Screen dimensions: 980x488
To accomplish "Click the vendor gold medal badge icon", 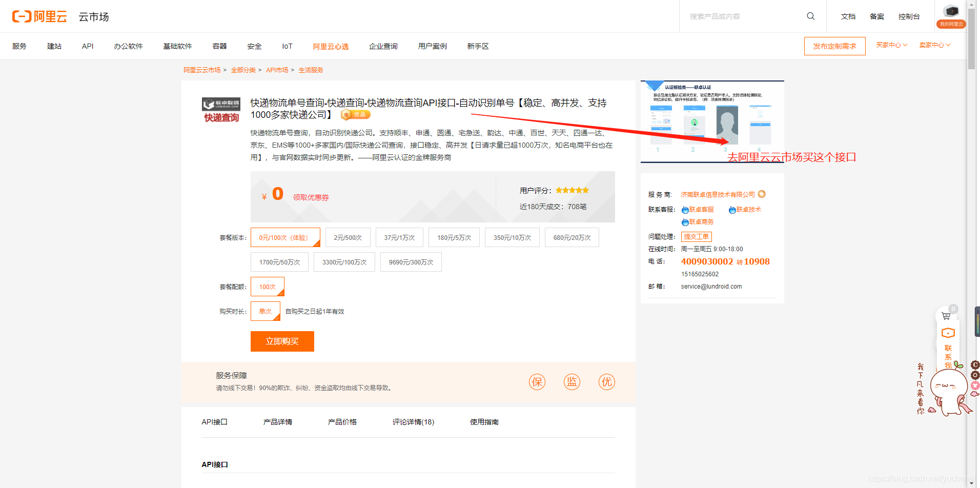I will point(762,194).
